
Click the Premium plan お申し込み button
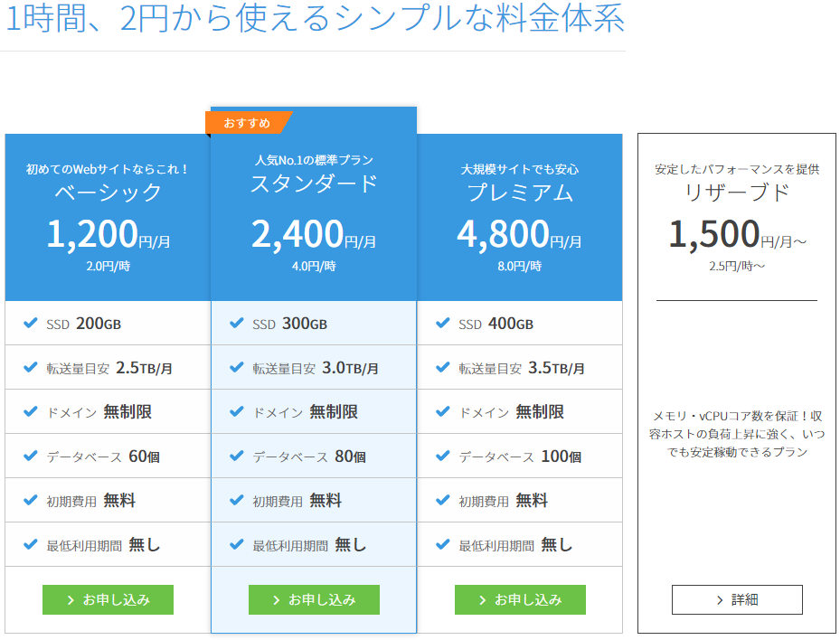pyautogui.click(x=520, y=599)
